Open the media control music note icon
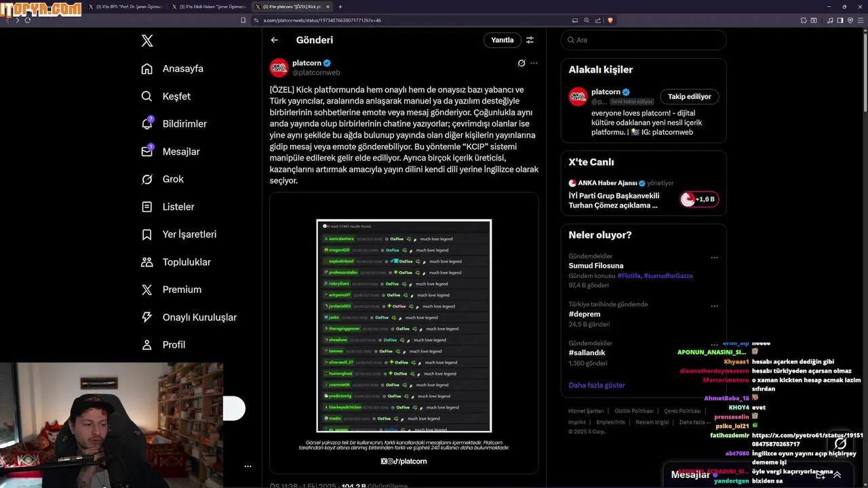 pyautogui.click(x=830, y=20)
